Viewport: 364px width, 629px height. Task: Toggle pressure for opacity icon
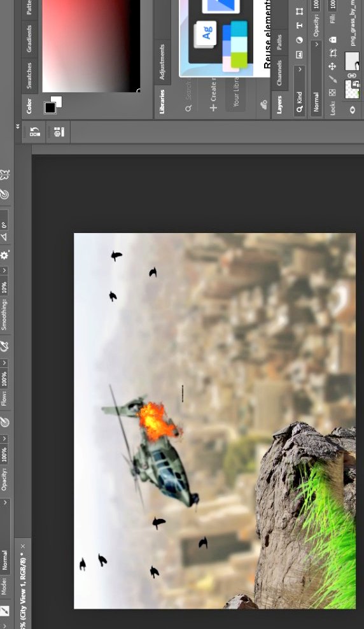pyautogui.click(x=4, y=422)
